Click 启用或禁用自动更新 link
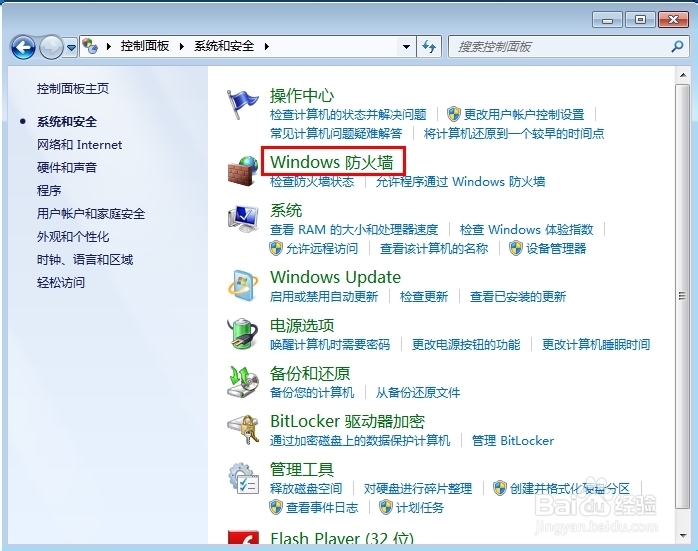 pyautogui.click(x=324, y=296)
